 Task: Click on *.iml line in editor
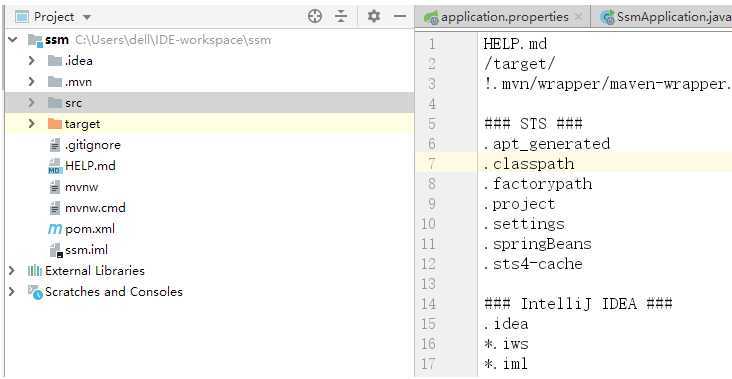point(506,363)
